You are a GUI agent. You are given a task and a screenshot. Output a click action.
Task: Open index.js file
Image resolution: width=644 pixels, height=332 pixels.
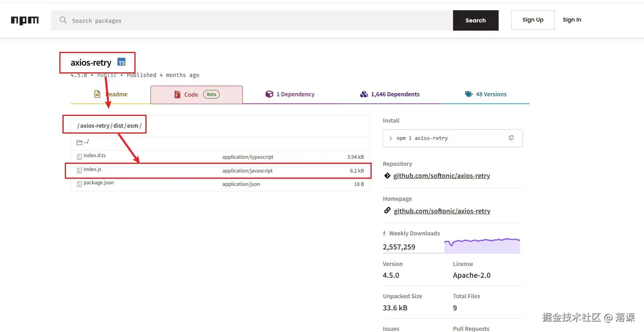(x=92, y=169)
